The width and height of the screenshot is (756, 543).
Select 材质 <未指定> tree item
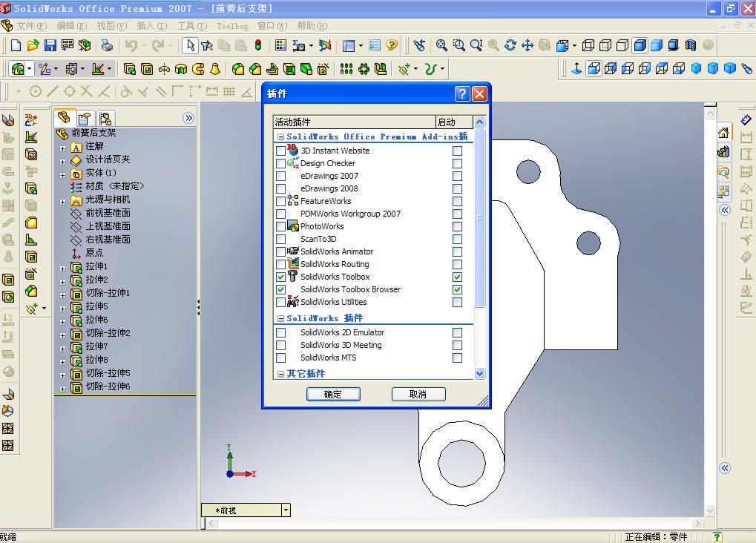pyautogui.click(x=115, y=186)
